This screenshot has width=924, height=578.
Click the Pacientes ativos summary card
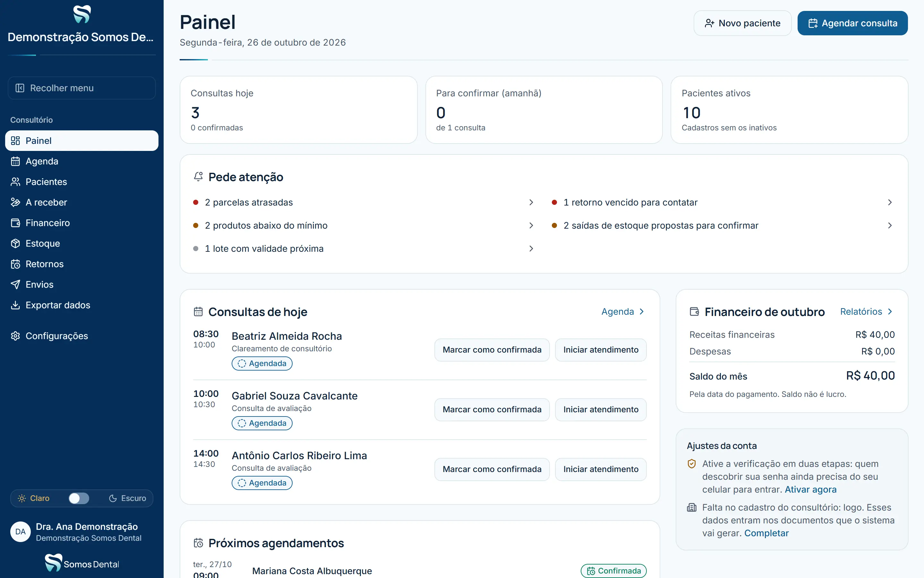click(x=789, y=110)
